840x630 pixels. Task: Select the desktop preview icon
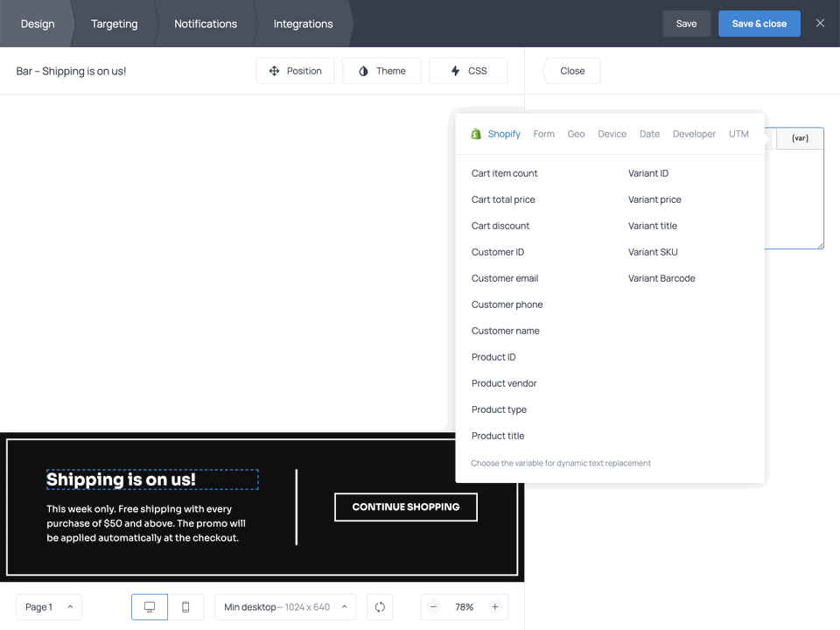[149, 606]
